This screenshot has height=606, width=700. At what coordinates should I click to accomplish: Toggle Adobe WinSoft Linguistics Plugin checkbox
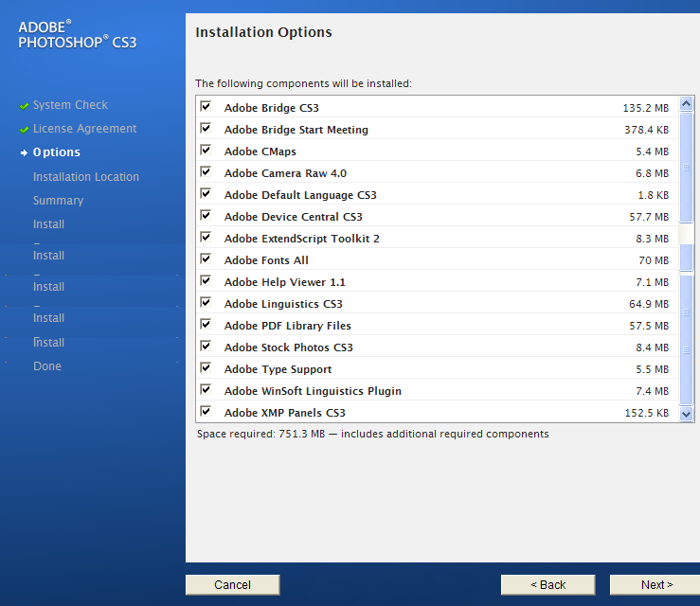point(206,389)
